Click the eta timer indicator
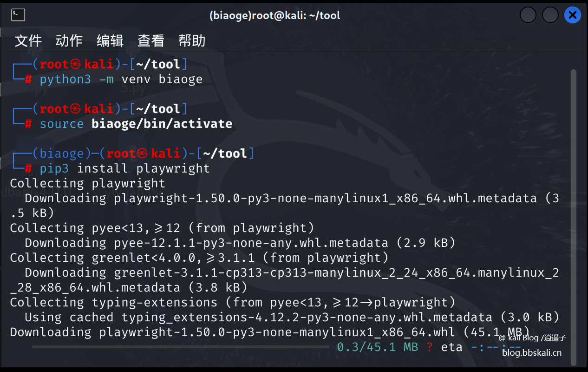The height and width of the screenshot is (372, 588). (x=451, y=346)
